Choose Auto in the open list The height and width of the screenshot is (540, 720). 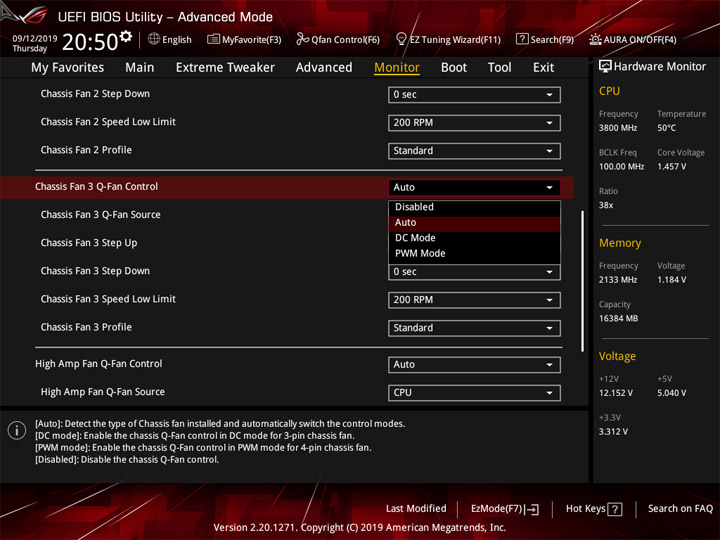474,223
